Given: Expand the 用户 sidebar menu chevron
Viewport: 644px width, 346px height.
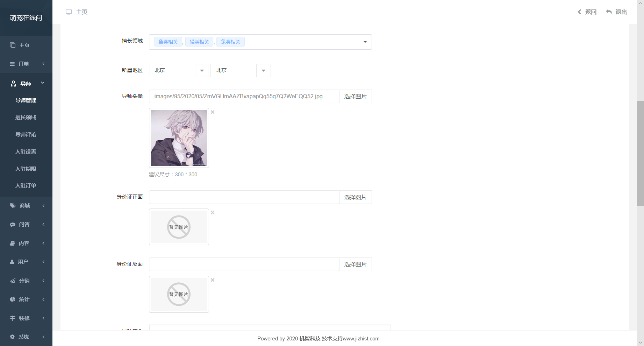Looking at the screenshot, I should point(43,262).
